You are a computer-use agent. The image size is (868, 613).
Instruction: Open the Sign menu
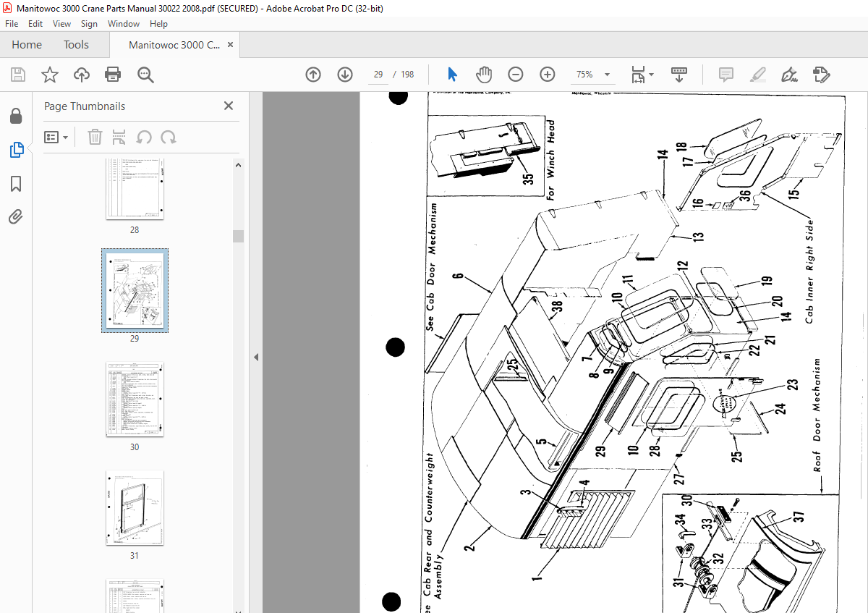89,24
